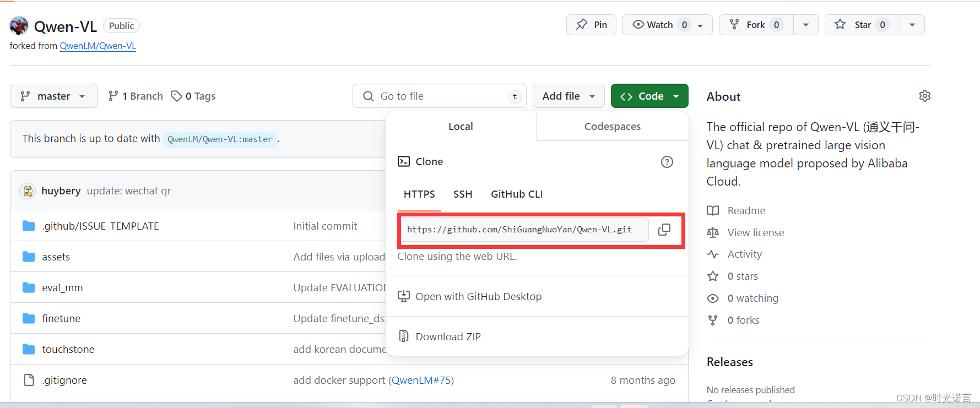Choose Download ZIP option
Viewport: 980px width, 408px height.
[448, 336]
